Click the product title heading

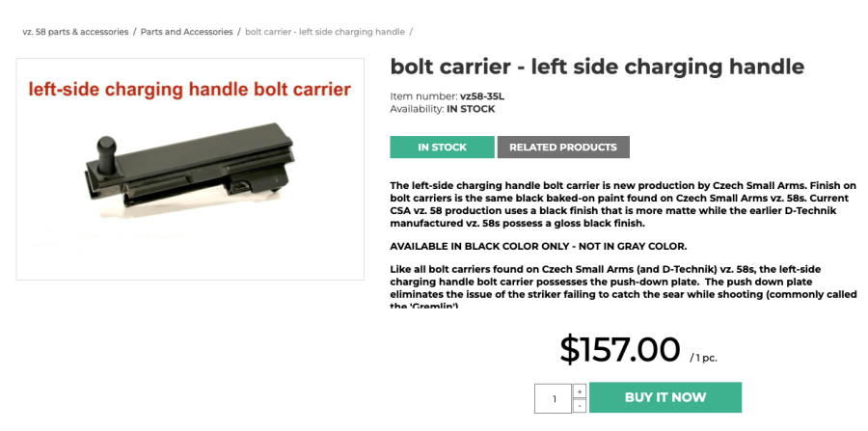click(x=597, y=67)
